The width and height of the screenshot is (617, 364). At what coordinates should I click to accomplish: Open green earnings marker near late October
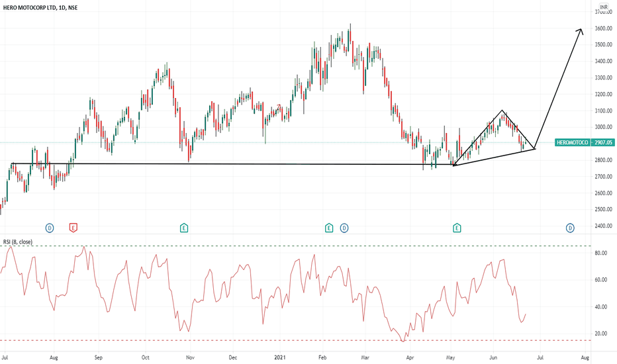(x=184, y=228)
